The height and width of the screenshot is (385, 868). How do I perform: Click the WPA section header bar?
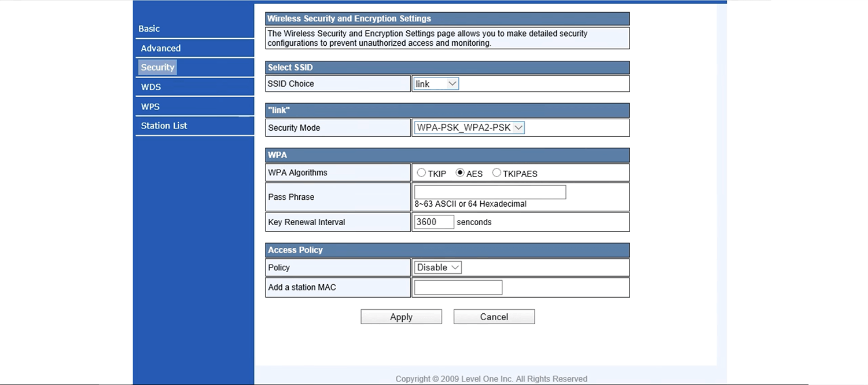point(447,155)
